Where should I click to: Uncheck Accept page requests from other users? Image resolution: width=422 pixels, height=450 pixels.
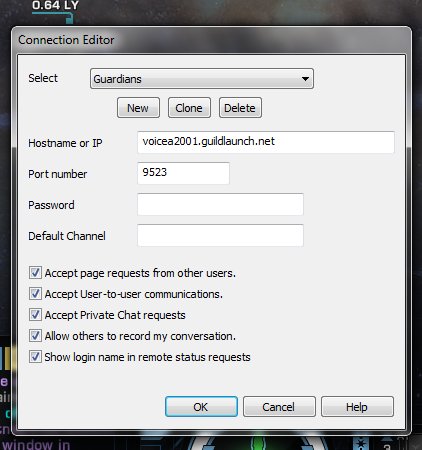coord(35,273)
